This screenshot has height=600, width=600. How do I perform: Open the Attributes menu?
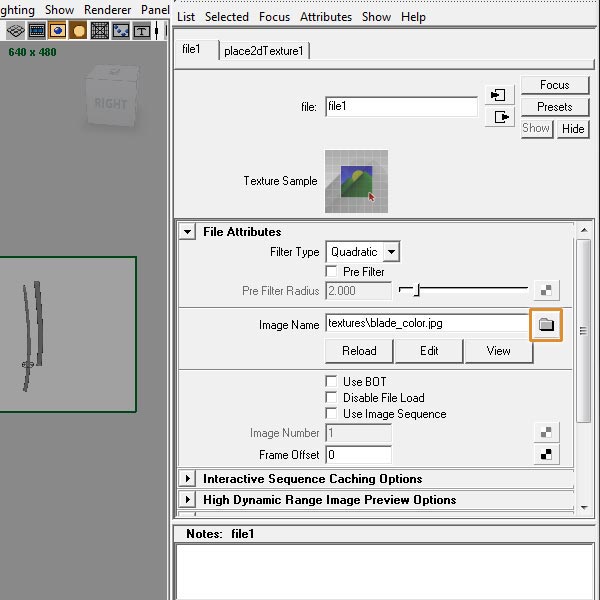[326, 17]
